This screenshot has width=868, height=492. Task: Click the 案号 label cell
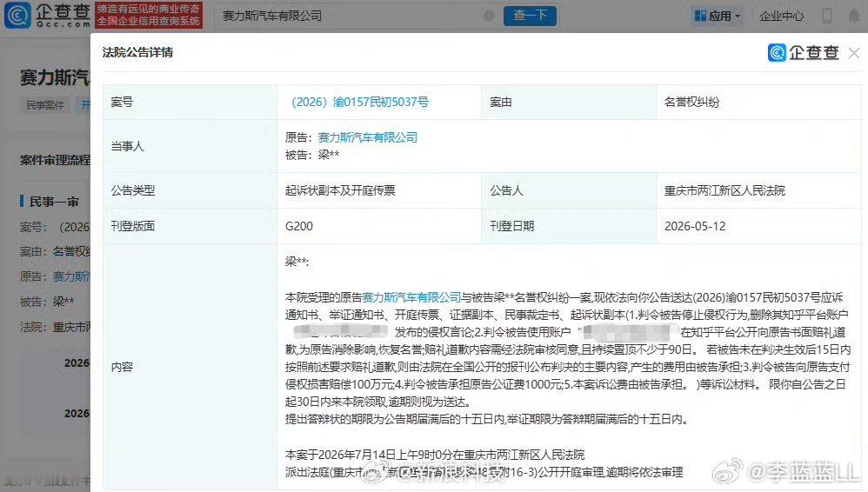tap(190, 102)
